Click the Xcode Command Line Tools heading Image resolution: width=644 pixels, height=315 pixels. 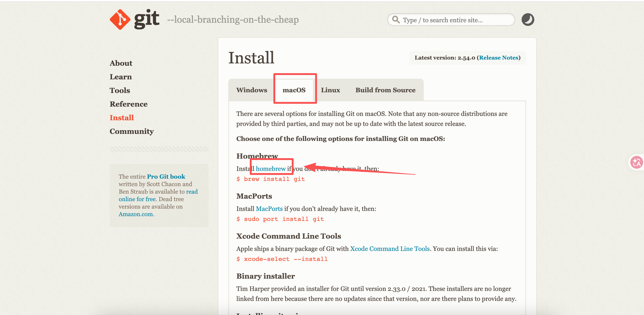(x=288, y=236)
